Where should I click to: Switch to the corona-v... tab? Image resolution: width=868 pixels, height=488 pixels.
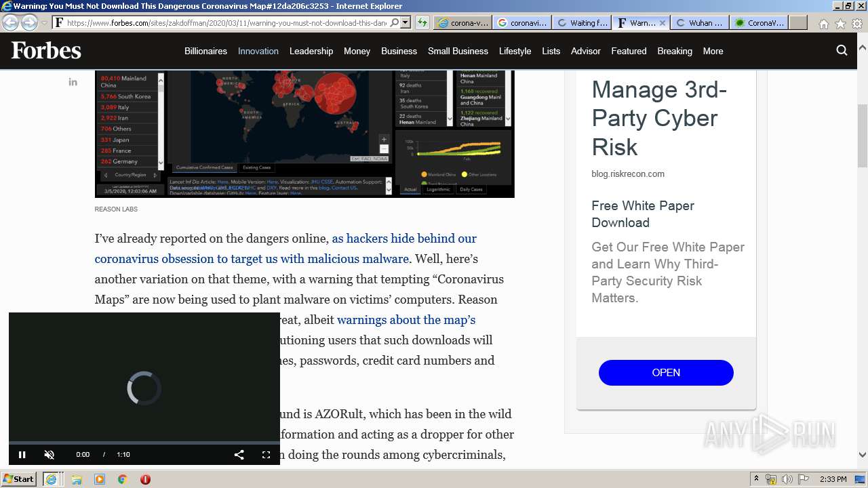[x=462, y=22]
